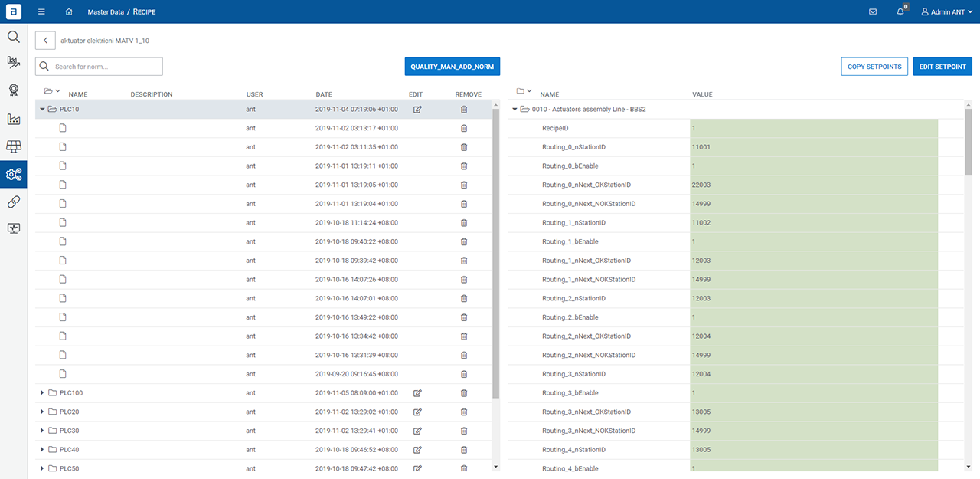Collapse the PLC10 folder

(42, 110)
